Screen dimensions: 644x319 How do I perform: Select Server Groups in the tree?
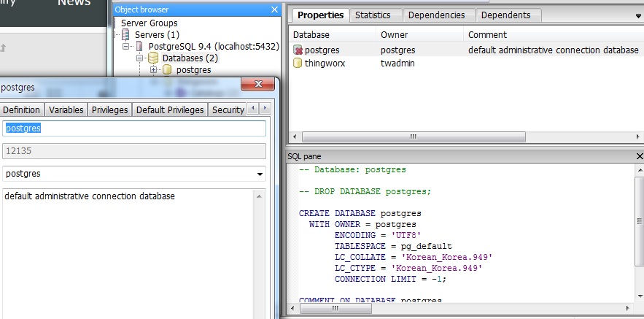(x=149, y=23)
